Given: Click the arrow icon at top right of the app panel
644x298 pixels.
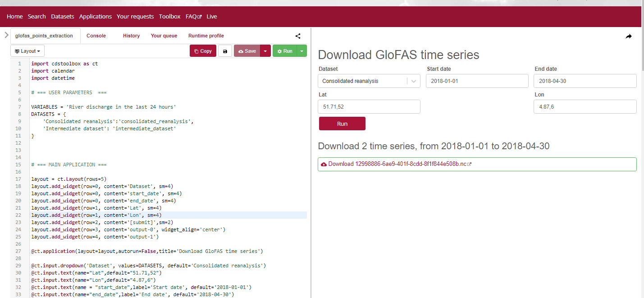Looking at the screenshot, I should coord(629,37).
